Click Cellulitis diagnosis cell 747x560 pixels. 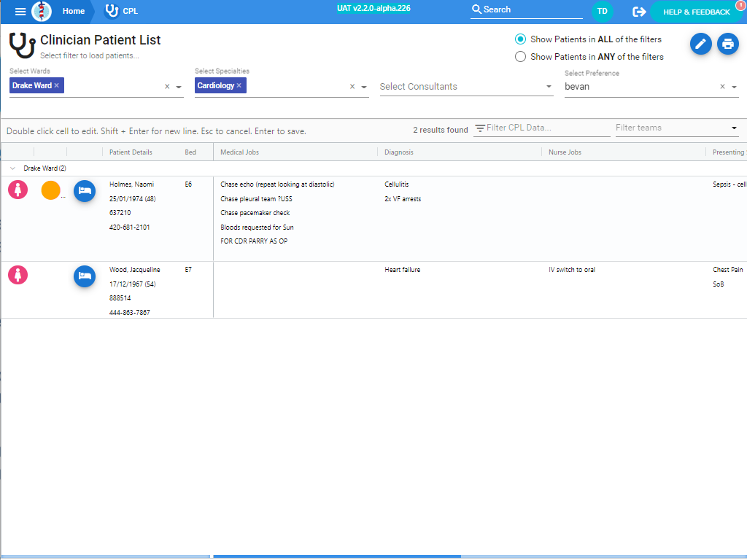tap(396, 184)
